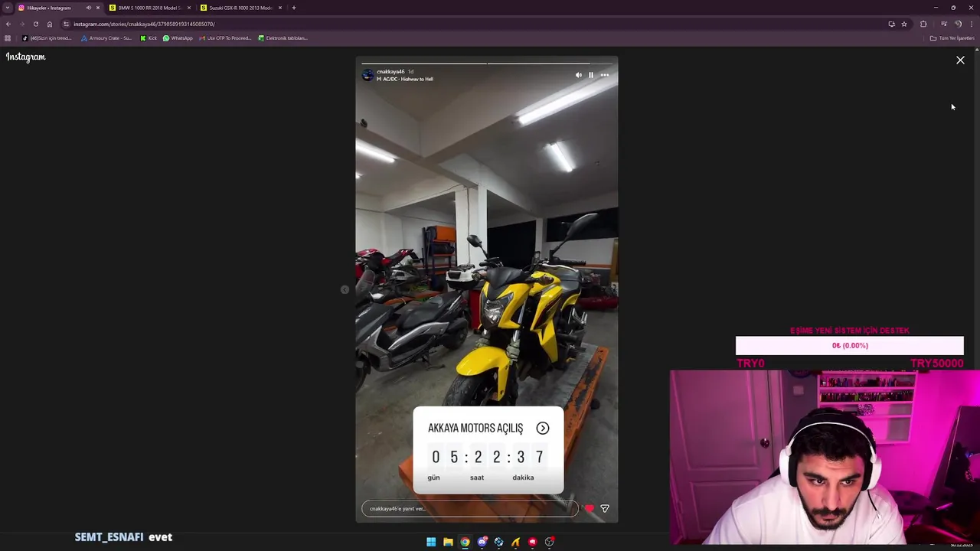980x551 pixels.
Task: Open the browser extensions menu
Action: coord(923,24)
